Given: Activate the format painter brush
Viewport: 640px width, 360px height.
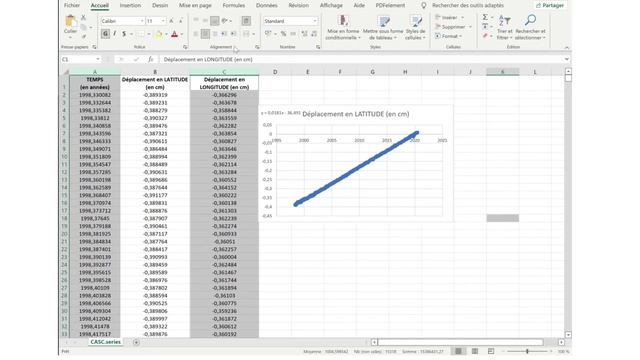Looking at the screenshot, I should click(83, 36).
